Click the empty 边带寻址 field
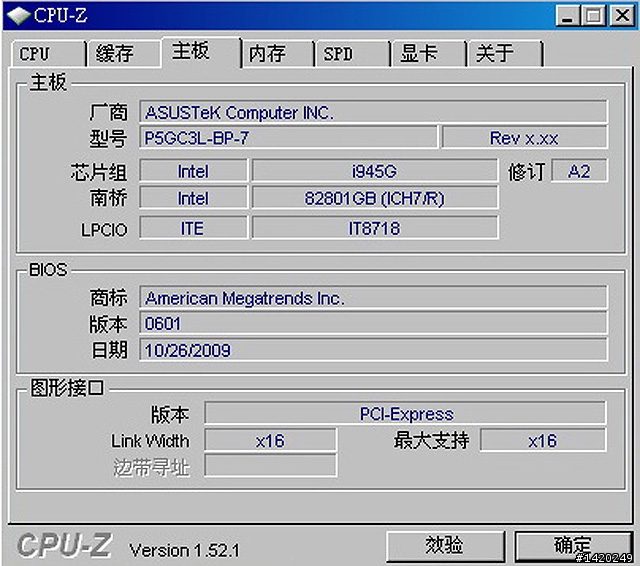Image resolution: width=640 pixels, height=566 pixels. point(271,466)
